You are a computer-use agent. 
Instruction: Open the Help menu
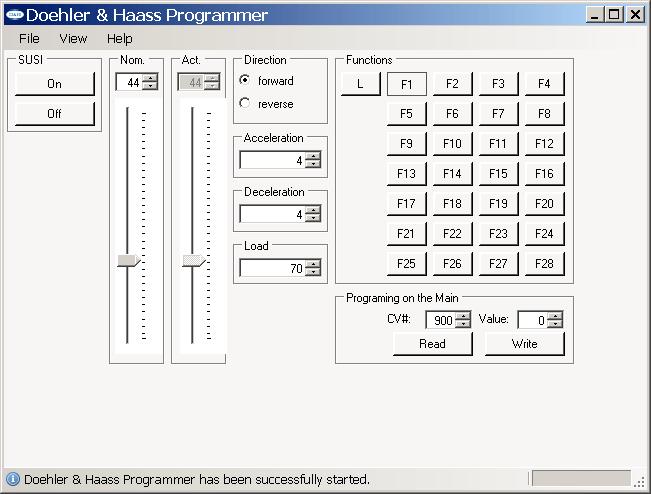(120, 39)
